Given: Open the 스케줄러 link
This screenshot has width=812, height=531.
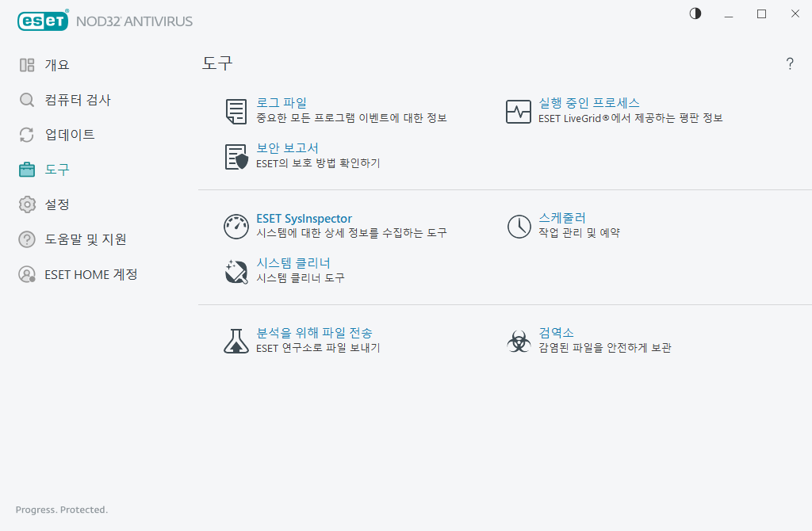Looking at the screenshot, I should (x=562, y=218).
